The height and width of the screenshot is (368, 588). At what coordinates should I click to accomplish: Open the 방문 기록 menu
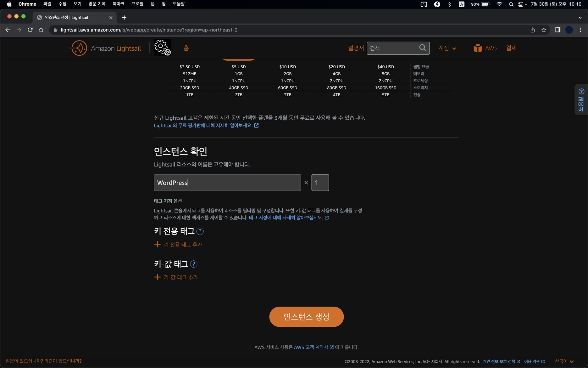tap(97, 4)
